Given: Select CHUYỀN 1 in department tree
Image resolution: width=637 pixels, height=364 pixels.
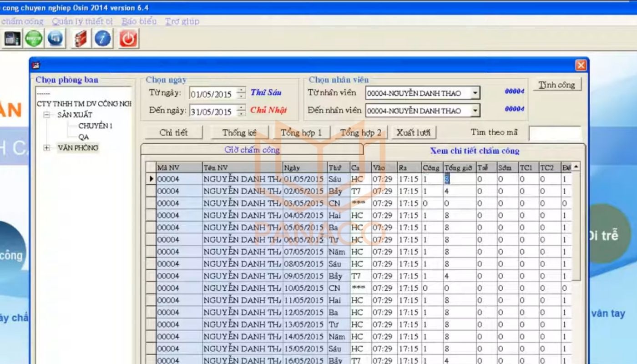Looking at the screenshot, I should [x=95, y=126].
